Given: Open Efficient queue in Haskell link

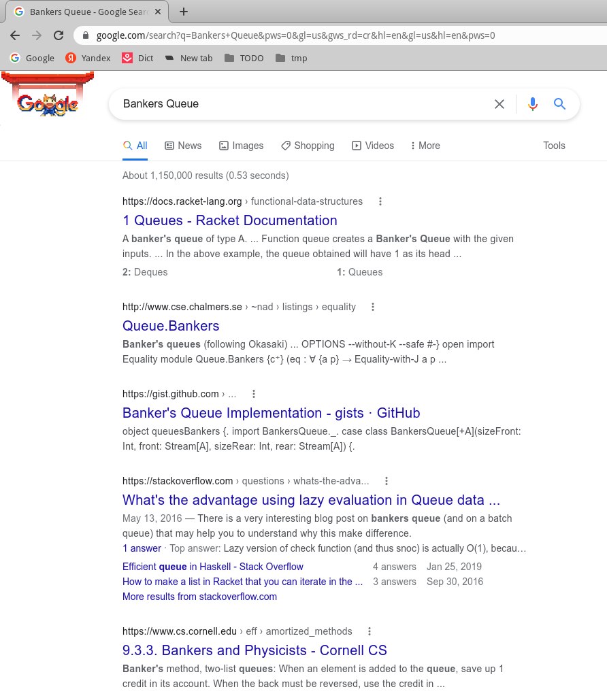Looking at the screenshot, I should point(212,567).
